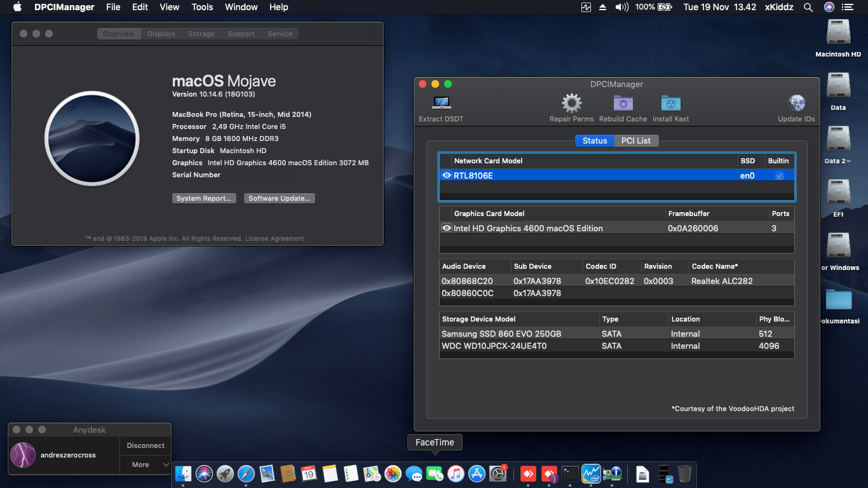Open Terminal from the Dock
This screenshot has width=868, height=488.
[570, 473]
